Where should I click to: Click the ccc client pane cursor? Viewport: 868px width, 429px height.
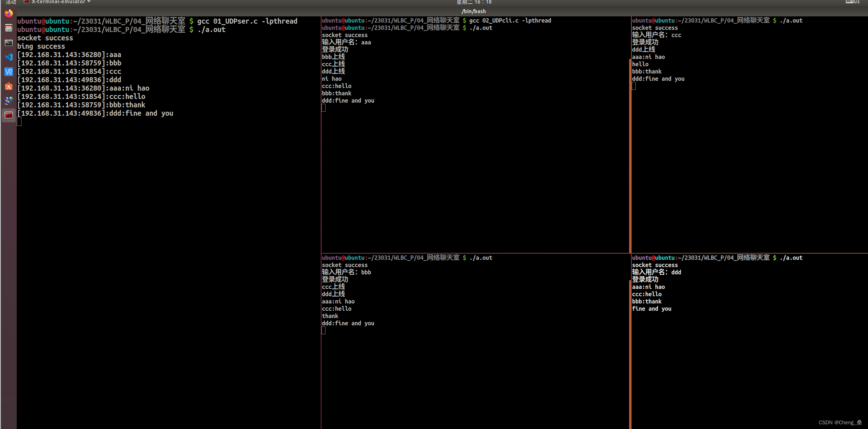tap(634, 86)
